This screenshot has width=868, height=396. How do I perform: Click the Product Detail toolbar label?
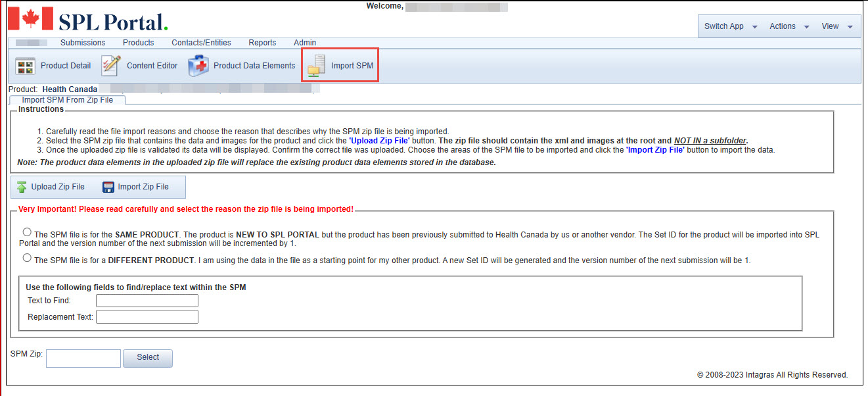(66, 66)
